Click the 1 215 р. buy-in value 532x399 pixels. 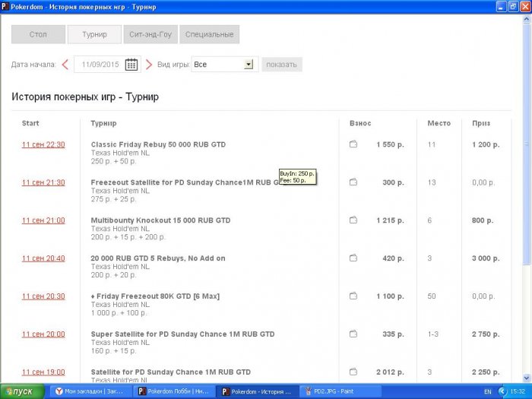click(x=390, y=220)
